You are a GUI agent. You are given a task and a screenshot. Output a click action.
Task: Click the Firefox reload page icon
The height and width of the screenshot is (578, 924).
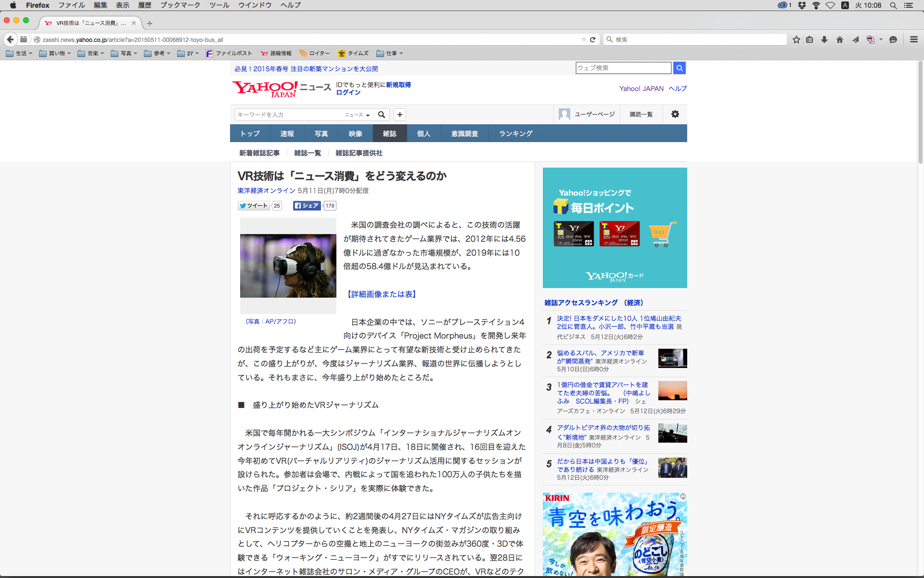[592, 39]
